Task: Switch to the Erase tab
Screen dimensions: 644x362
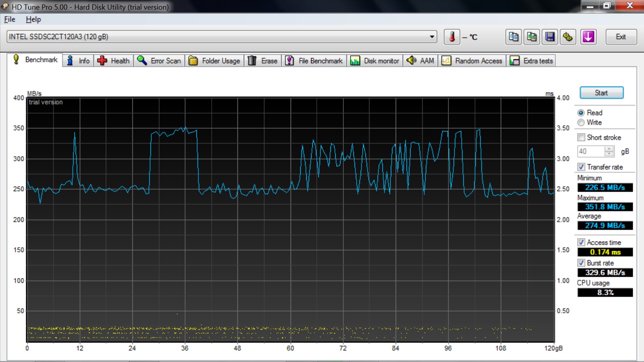Action: [x=263, y=61]
